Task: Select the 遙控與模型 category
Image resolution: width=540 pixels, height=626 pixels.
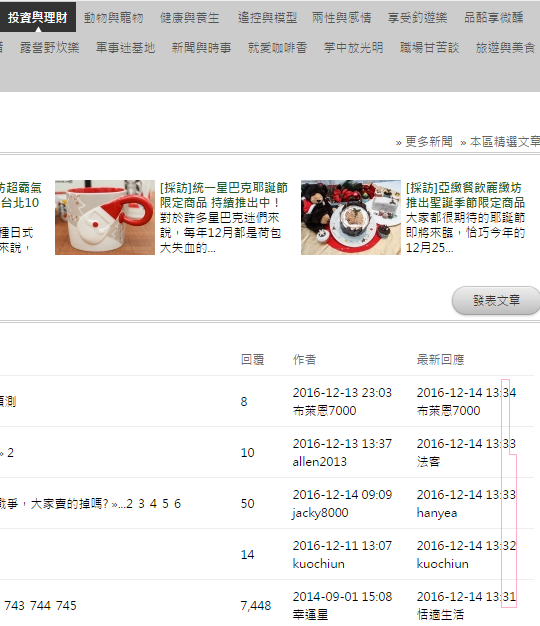Action: click(x=267, y=18)
